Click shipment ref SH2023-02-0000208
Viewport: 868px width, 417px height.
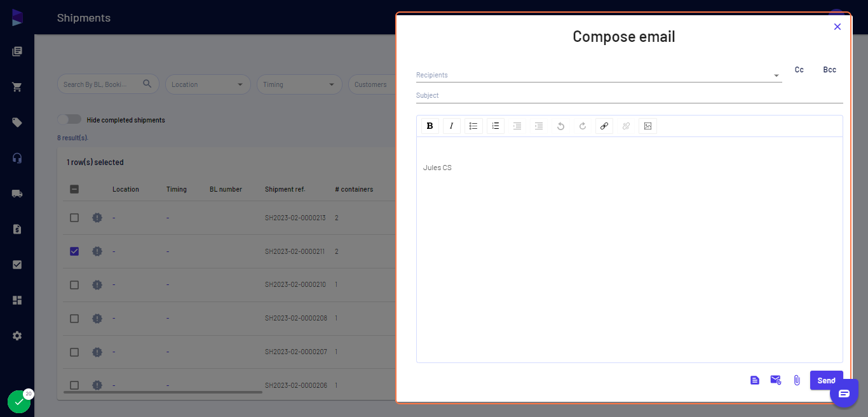click(x=296, y=318)
